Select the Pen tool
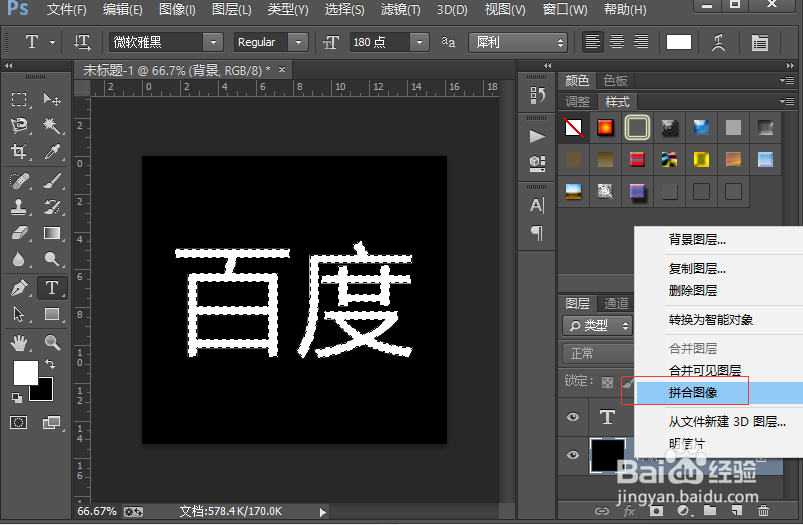The height and width of the screenshot is (525, 803). click(19, 288)
